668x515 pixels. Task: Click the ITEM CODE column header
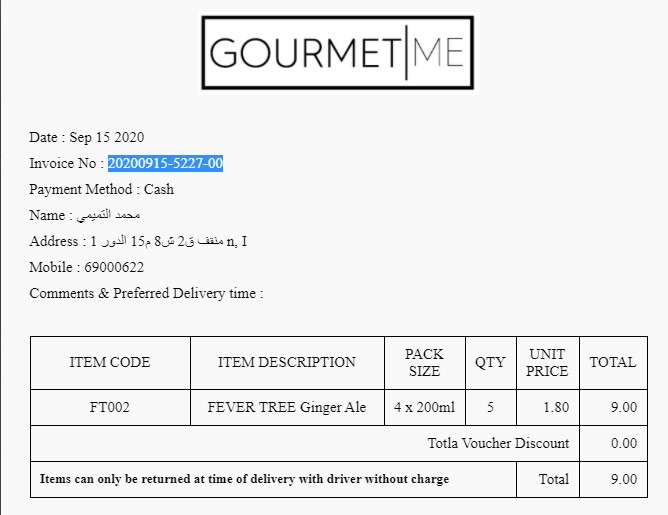110,362
